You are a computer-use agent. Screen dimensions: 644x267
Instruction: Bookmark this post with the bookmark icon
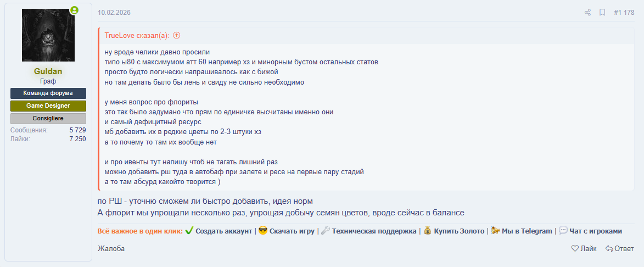pos(602,13)
